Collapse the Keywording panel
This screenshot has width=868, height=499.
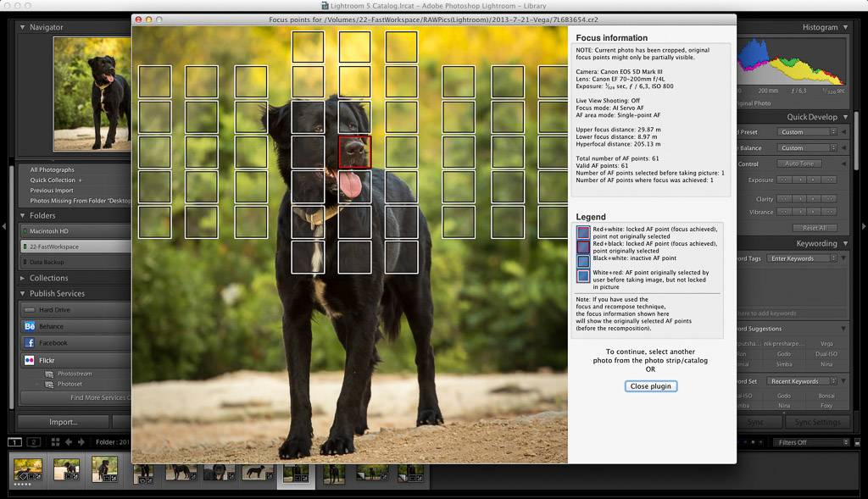click(x=845, y=243)
